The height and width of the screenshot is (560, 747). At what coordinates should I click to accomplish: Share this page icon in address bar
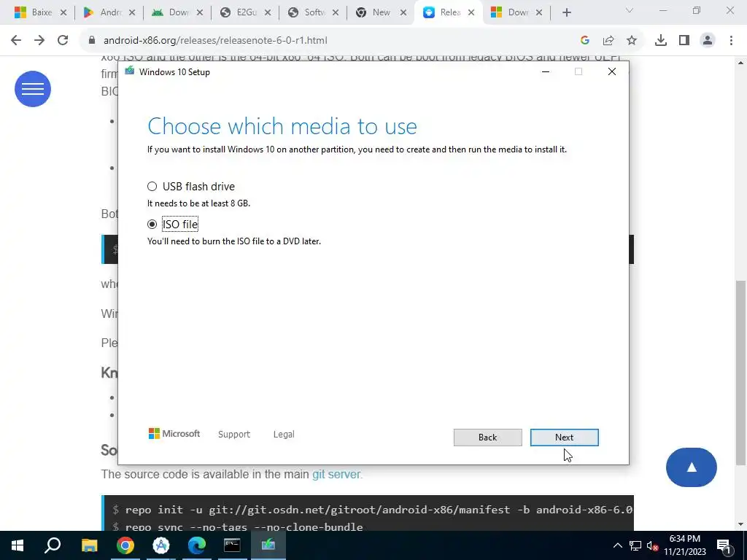point(608,41)
